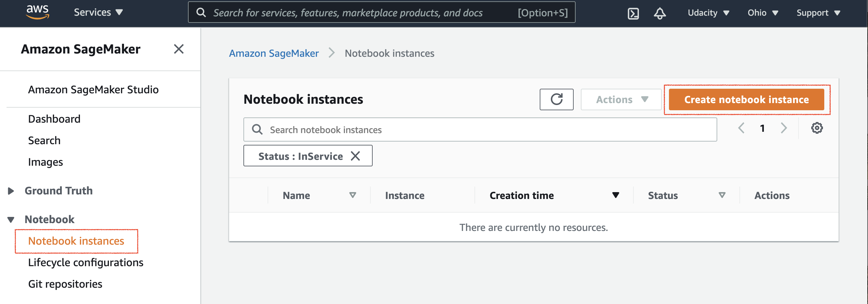The width and height of the screenshot is (868, 304).
Task: Click the search notebook instances field
Action: 438,129
